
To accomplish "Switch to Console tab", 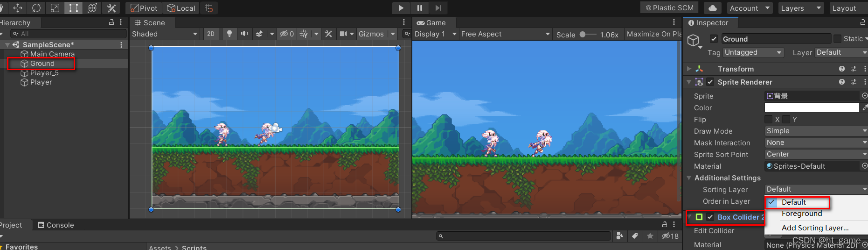I will (x=56, y=225).
